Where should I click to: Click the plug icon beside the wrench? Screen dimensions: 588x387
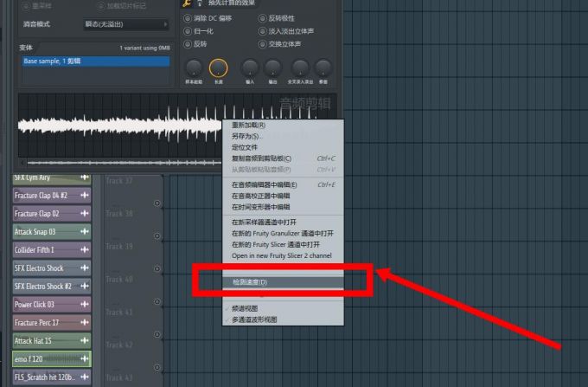click(x=200, y=3)
